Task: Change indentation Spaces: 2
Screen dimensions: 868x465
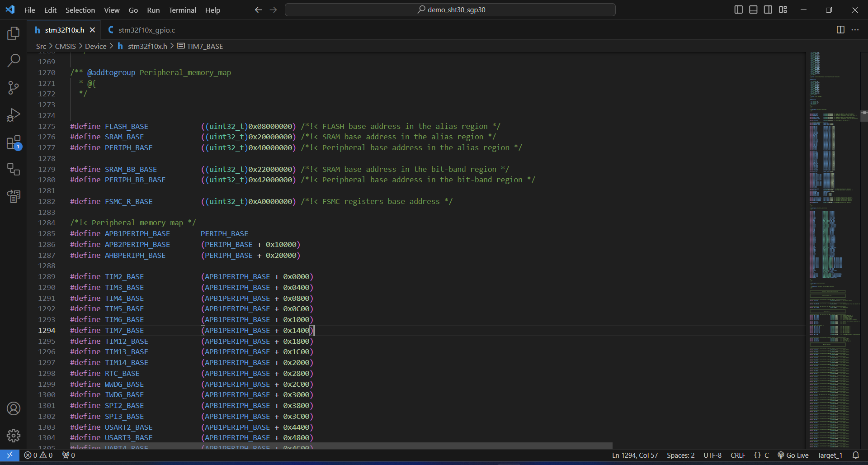Action: (680, 455)
